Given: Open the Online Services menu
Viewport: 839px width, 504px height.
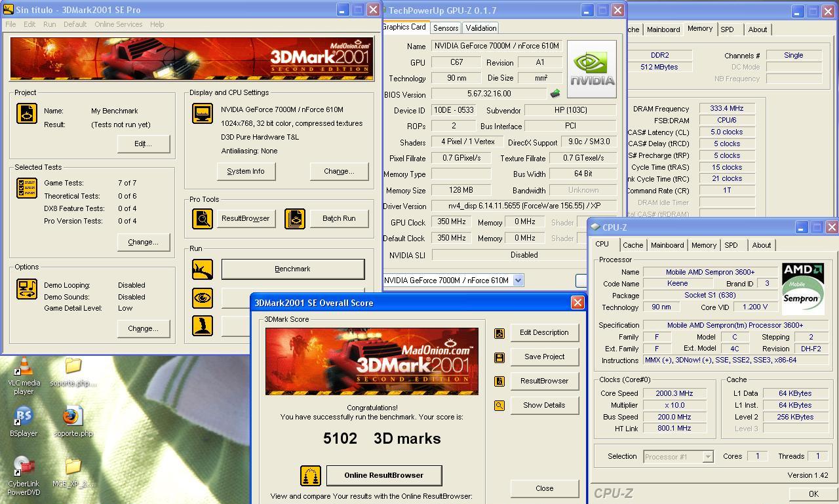Looking at the screenshot, I should (x=118, y=24).
